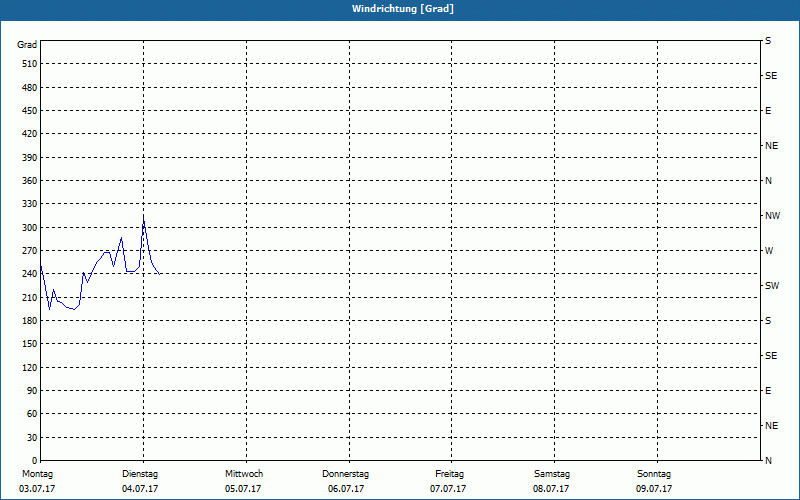Click the date '04.07.17'
This screenshot has height=500, width=800.
tap(140, 489)
